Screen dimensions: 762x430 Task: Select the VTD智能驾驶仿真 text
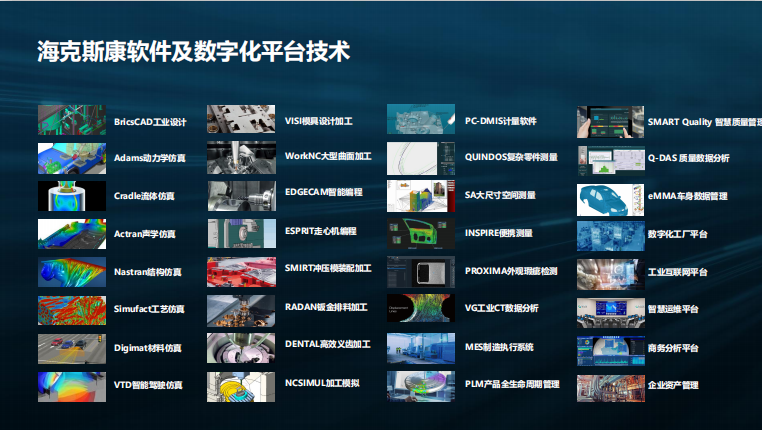tap(148, 385)
